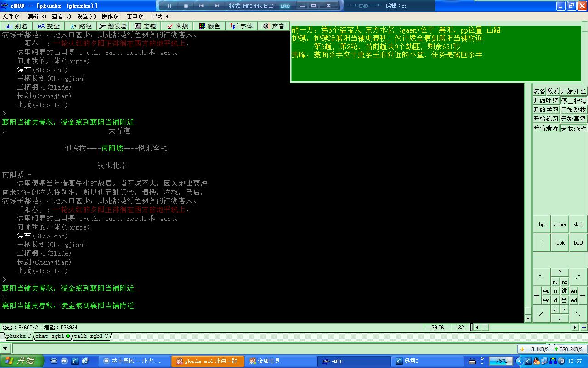Open the 设置(S) menu
Viewport: 588px width, 368px height.
point(86,17)
